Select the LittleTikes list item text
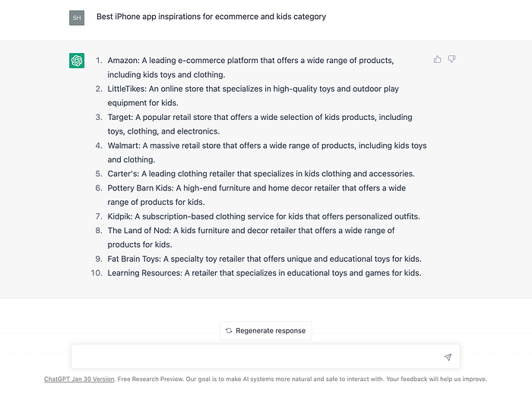 point(253,96)
